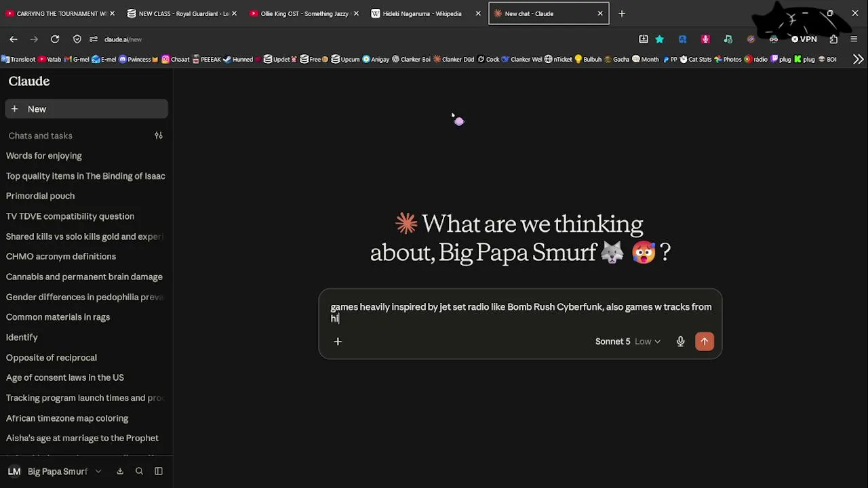Open chat 'Identify'

click(22, 338)
